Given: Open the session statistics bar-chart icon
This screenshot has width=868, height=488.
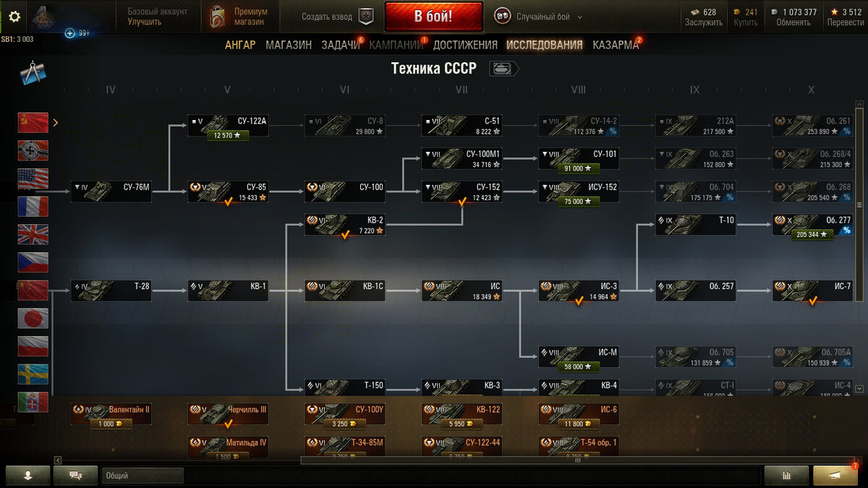Looking at the screenshot, I should coord(786,475).
